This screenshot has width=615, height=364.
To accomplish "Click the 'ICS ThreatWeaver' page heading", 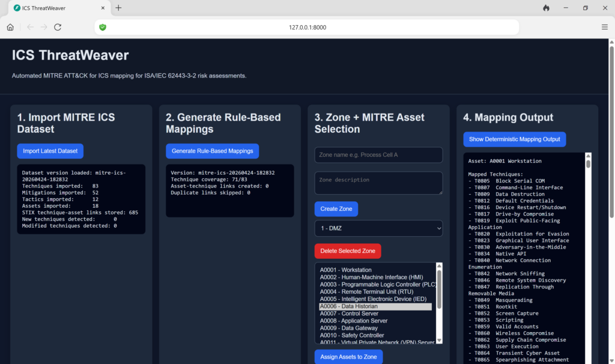I will coord(70,55).
